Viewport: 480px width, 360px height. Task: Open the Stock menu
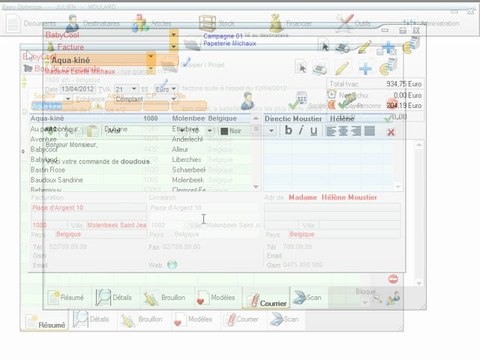pyautogui.click(x=217, y=23)
